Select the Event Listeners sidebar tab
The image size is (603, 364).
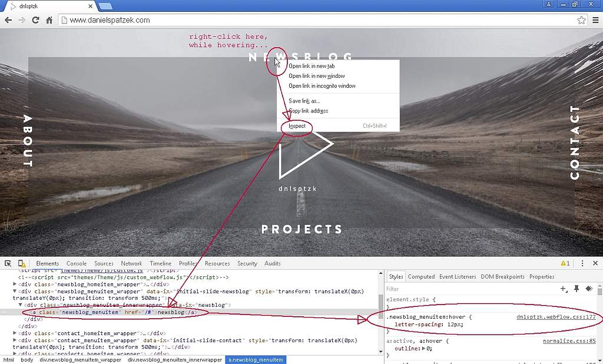[457, 277]
